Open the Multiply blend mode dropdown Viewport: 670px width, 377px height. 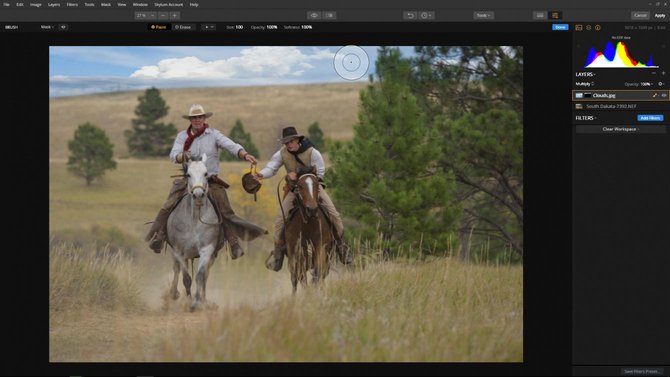pyautogui.click(x=585, y=84)
